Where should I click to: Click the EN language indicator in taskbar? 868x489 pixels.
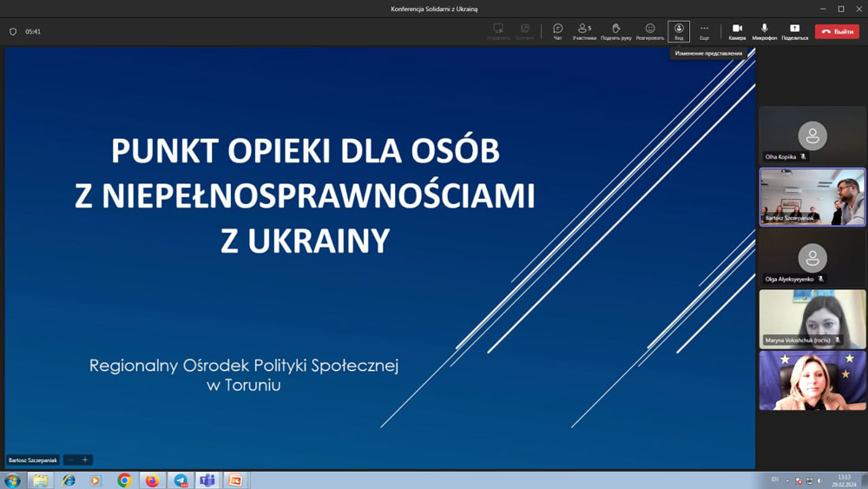(775, 479)
